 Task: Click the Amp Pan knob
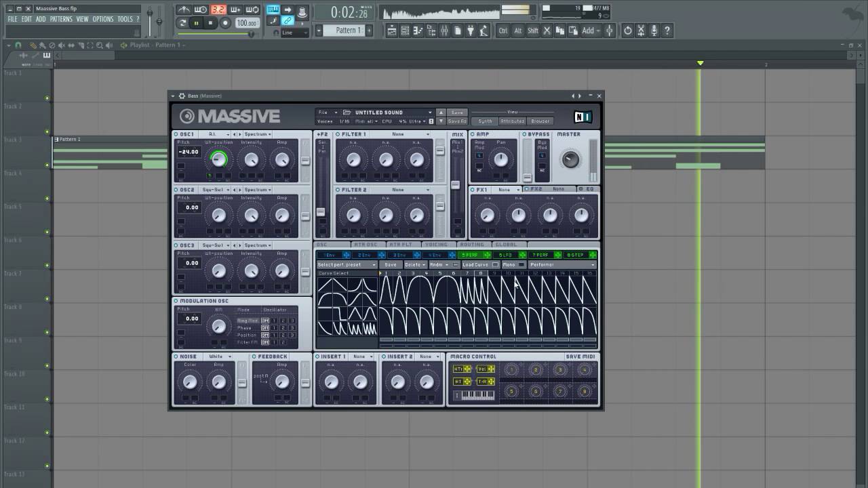tap(501, 159)
